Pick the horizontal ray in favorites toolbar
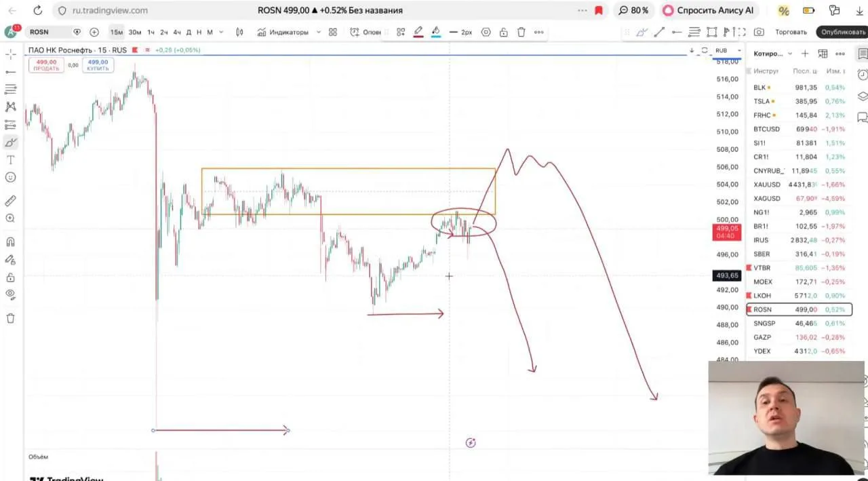 click(x=676, y=32)
